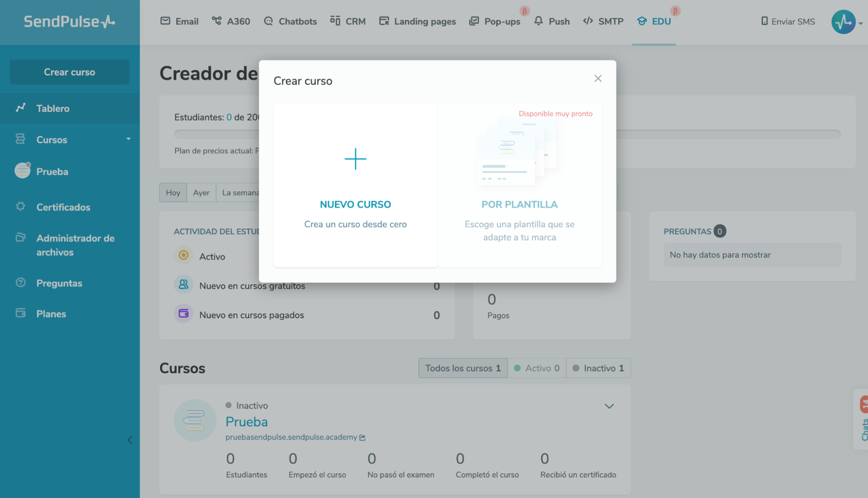Click the students usage progress bar

coord(507,134)
